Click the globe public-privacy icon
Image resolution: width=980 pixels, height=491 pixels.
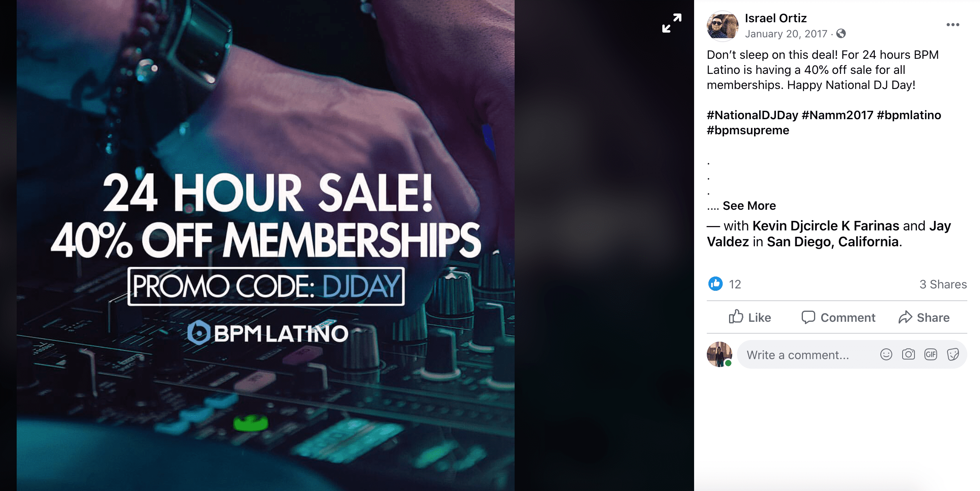tap(841, 34)
